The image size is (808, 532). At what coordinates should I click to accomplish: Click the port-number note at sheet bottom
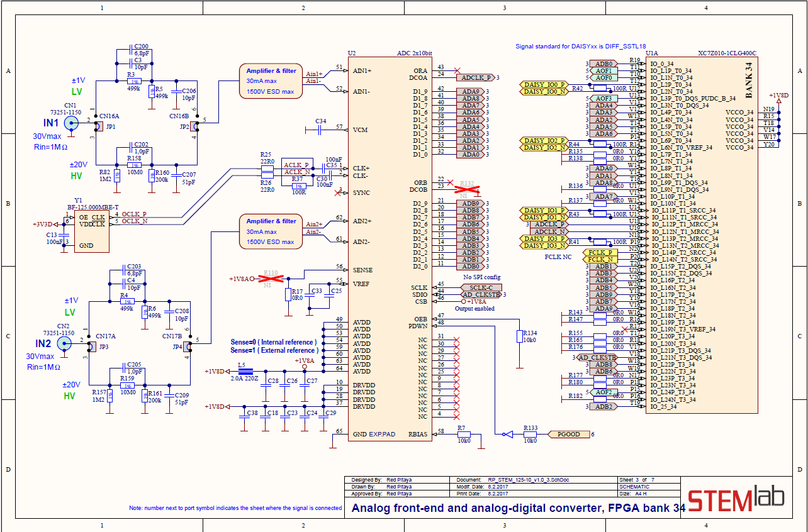[235, 508]
